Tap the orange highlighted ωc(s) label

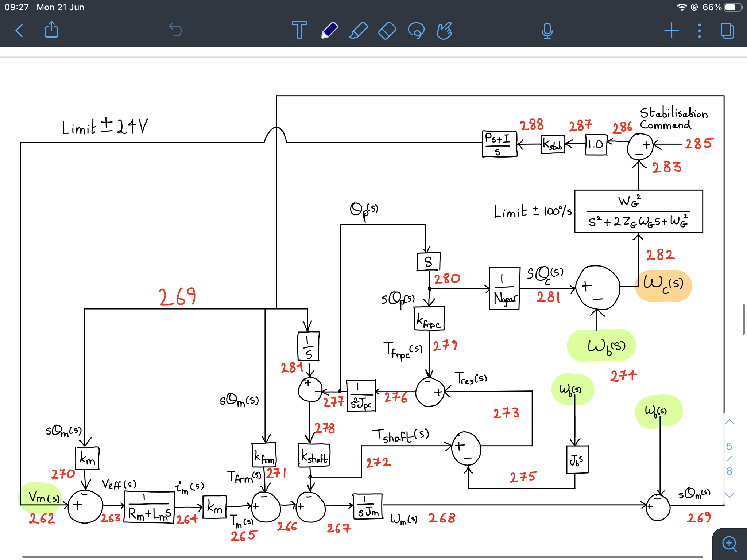pyautogui.click(x=663, y=285)
